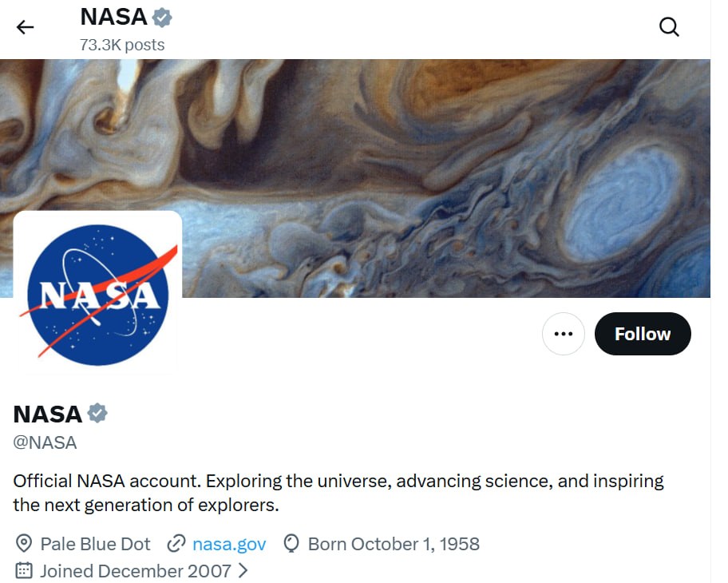The image size is (728, 583).
Task: Click the verified badge beside profile name
Action: 97,414
